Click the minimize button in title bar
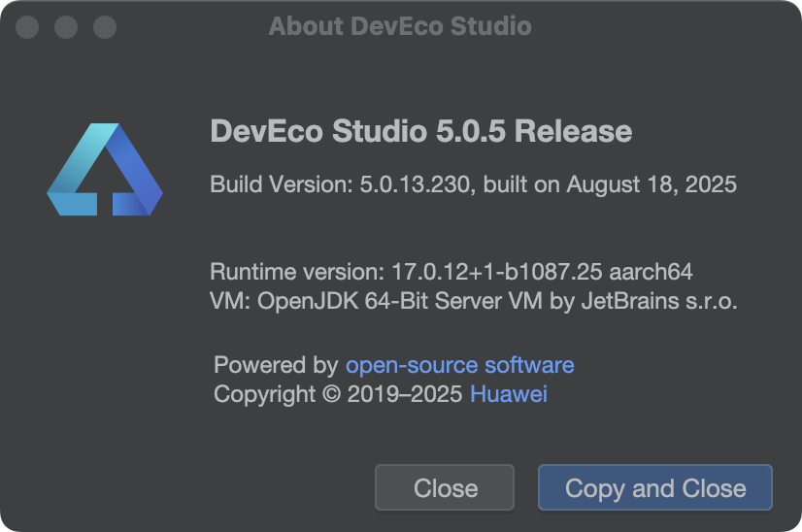Viewport: 802px width, 532px height. point(66,26)
